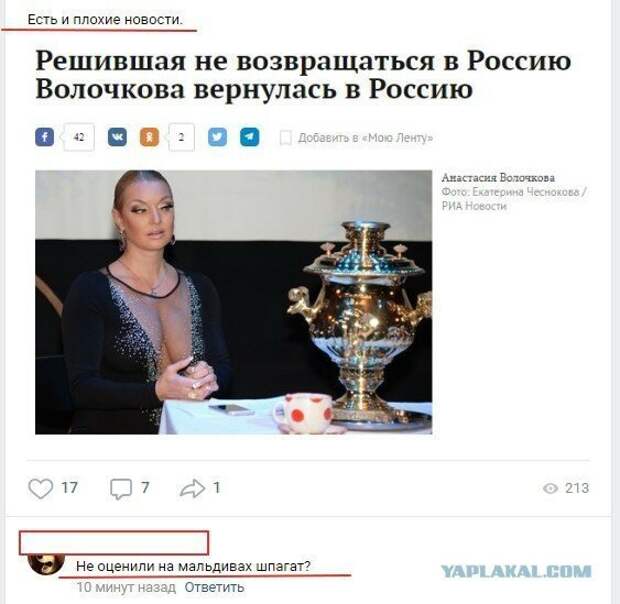The width and height of the screenshot is (620, 604).
Task: Click the Facebook share count 42
Action: coord(79,137)
